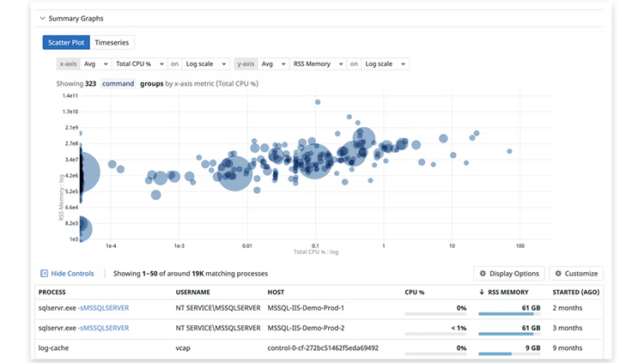Click the Hide Controls panel icon
The width and height of the screenshot is (644, 363).
(44, 274)
